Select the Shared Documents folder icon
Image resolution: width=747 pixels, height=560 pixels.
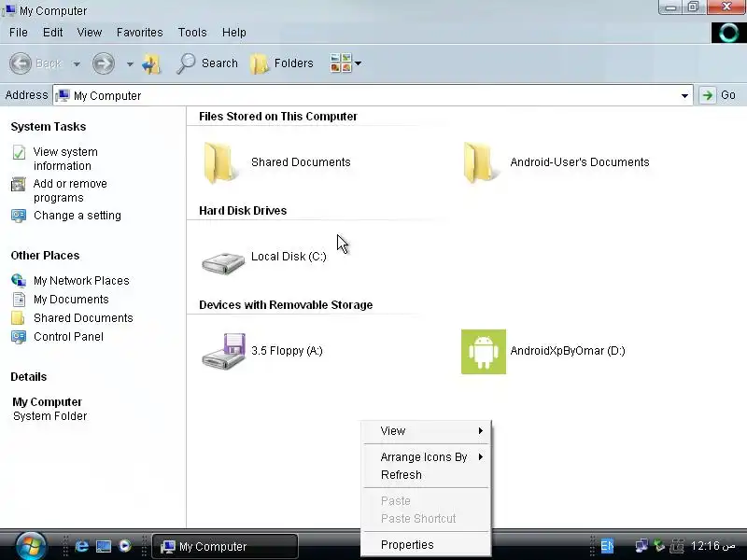[219, 162]
